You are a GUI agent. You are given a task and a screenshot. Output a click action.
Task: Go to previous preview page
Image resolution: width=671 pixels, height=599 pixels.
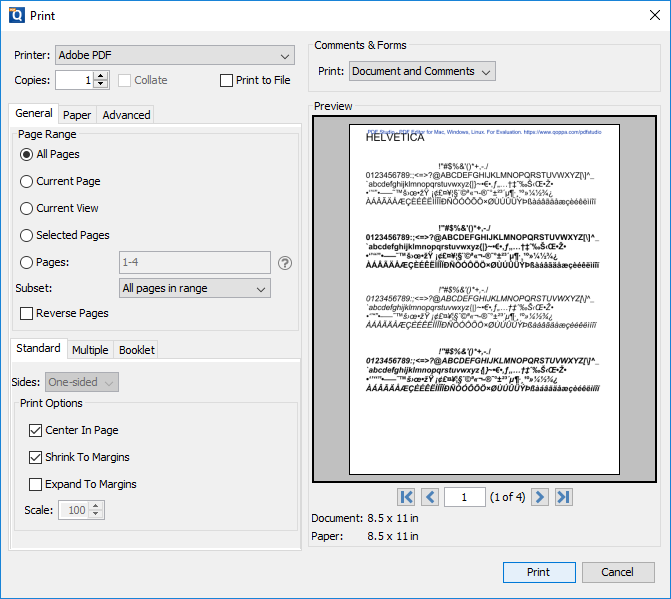(430, 497)
